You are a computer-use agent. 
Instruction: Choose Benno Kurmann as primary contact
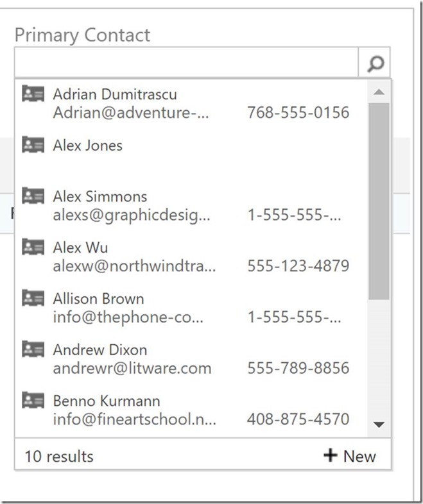[x=106, y=401]
